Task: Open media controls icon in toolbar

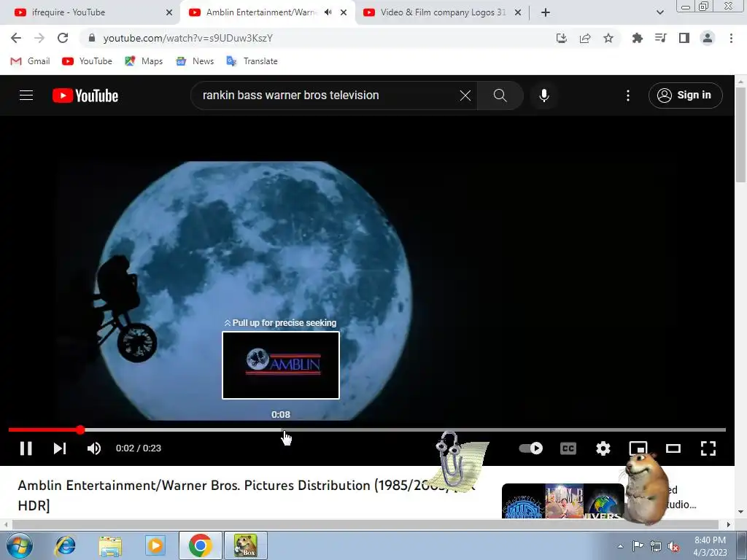Action: 660,38
